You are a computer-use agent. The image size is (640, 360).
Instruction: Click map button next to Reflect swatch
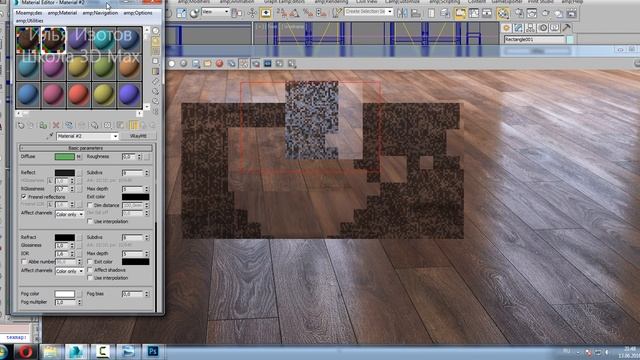(79, 173)
